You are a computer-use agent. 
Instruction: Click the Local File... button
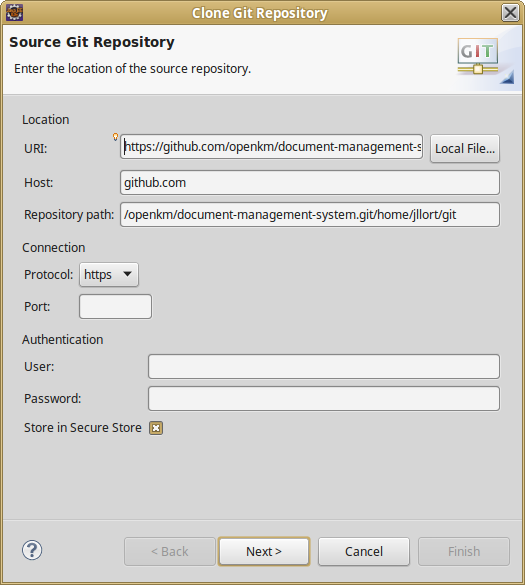point(465,148)
